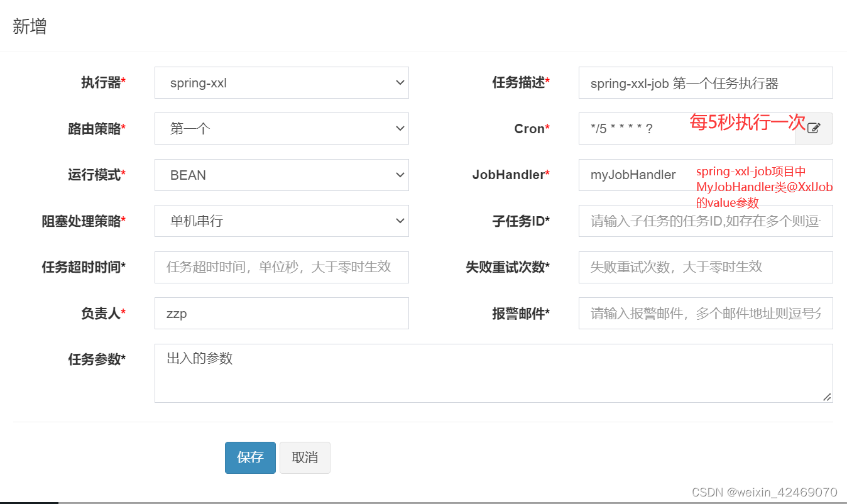
Task: Click the 运行模式 field label
Action: tap(97, 175)
